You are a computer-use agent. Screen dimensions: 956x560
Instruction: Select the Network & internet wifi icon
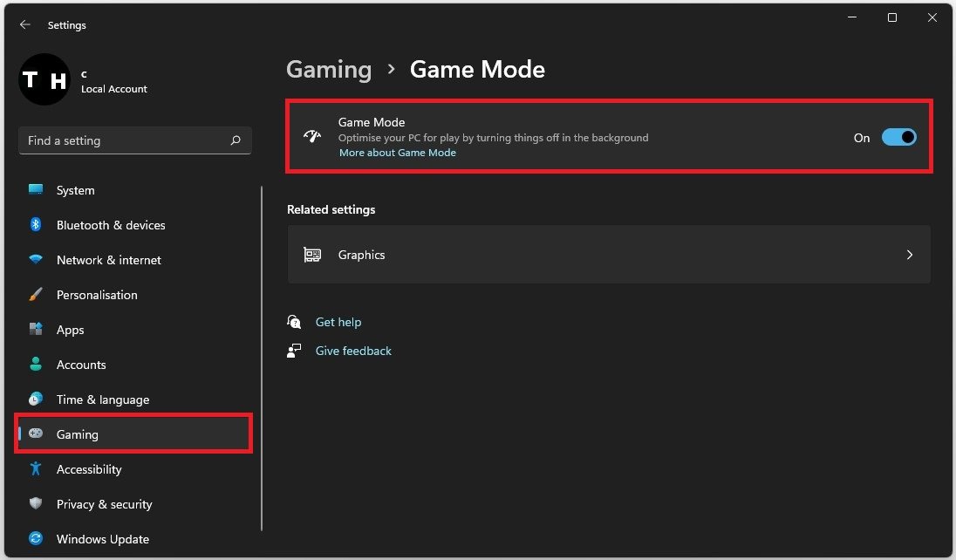(x=36, y=260)
